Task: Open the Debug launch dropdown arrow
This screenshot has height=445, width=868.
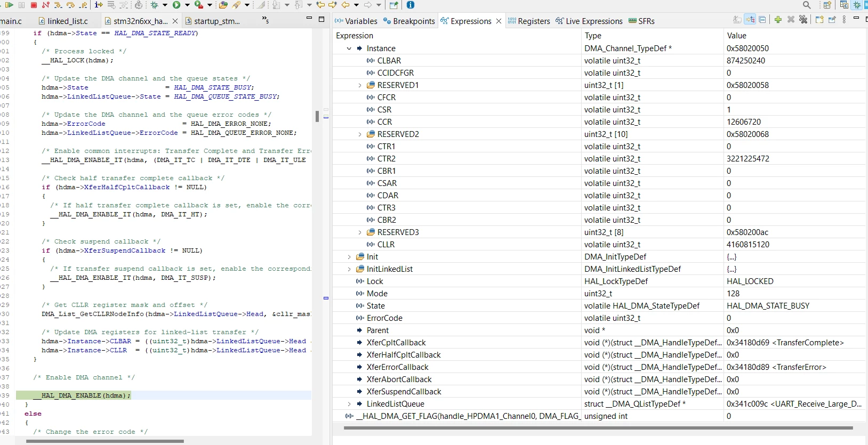Action: point(165,5)
